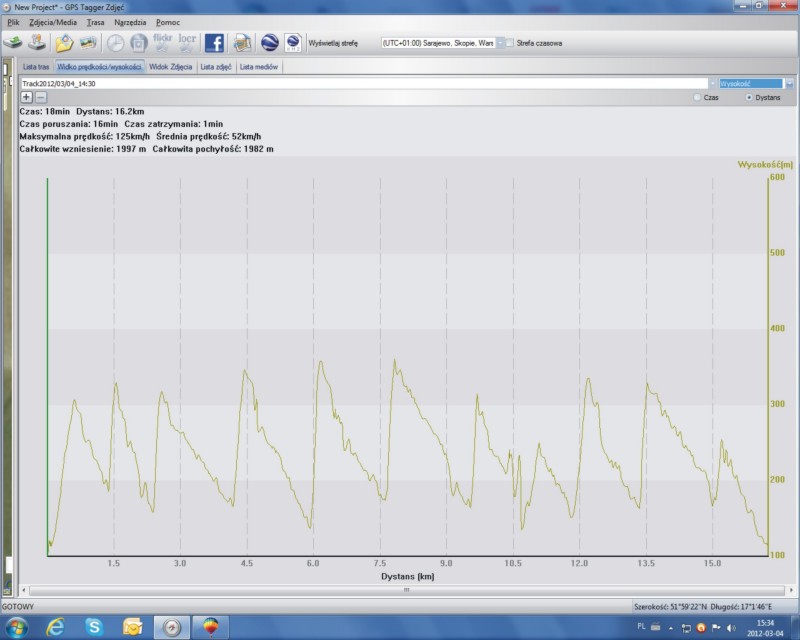Click the PL language indicator in taskbar

tap(641, 626)
